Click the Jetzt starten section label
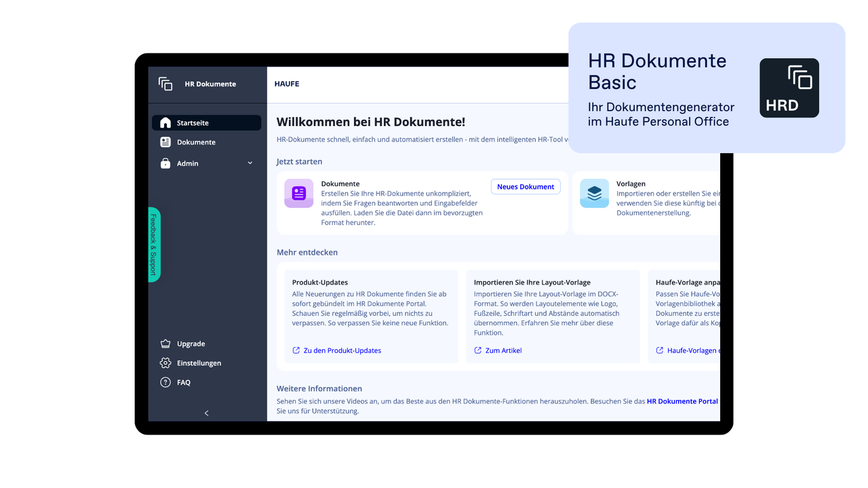 pos(300,161)
